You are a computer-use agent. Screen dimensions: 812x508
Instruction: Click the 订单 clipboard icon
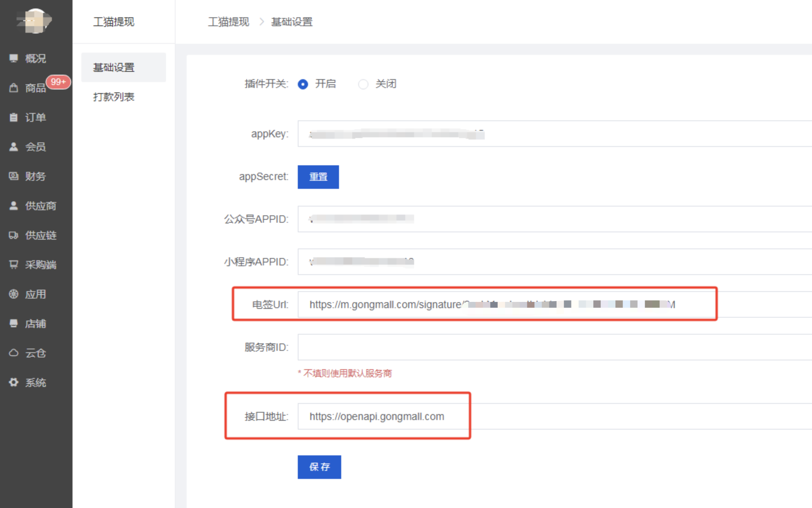pyautogui.click(x=14, y=117)
